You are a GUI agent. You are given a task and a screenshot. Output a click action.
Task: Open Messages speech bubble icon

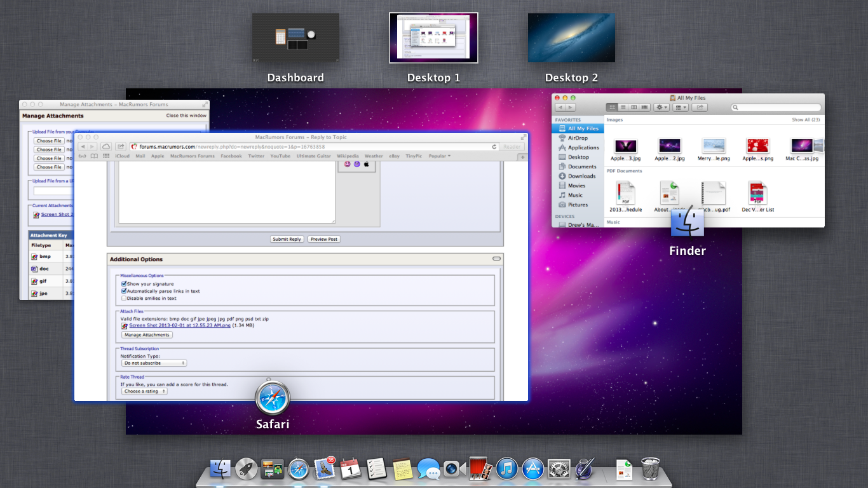[429, 470]
